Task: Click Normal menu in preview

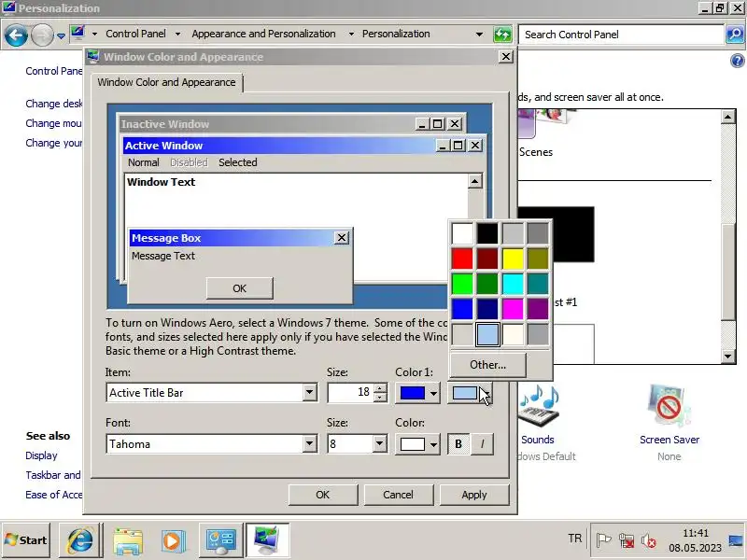Action: [144, 162]
